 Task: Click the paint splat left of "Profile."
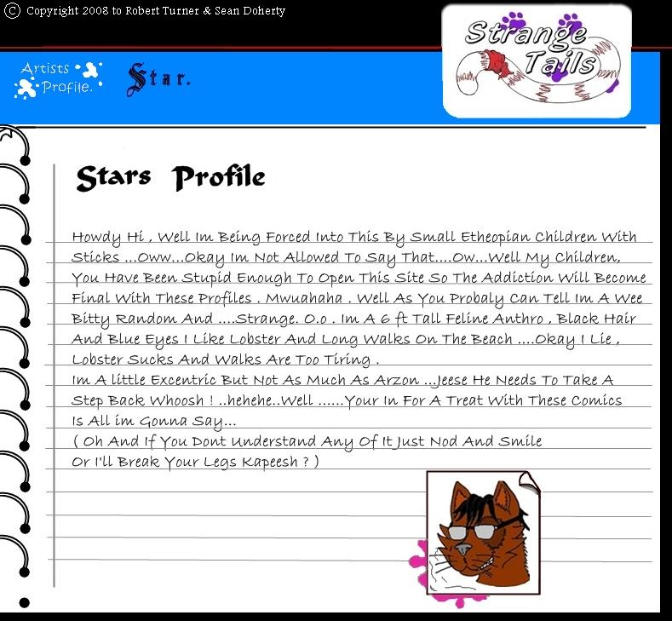pos(27,88)
